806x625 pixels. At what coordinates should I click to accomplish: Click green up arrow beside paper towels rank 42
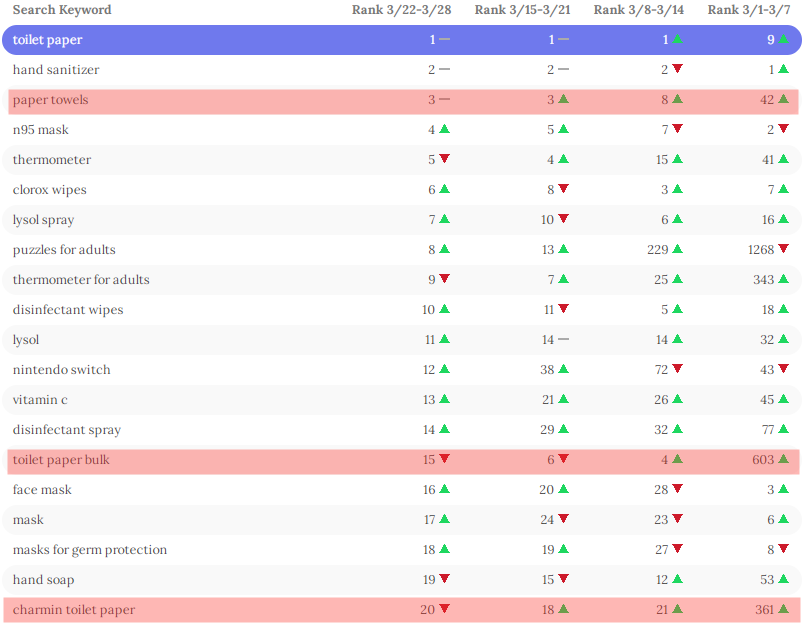[x=783, y=99]
